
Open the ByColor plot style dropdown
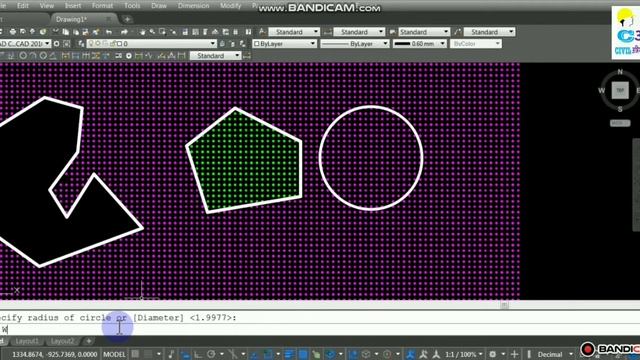click(476, 44)
